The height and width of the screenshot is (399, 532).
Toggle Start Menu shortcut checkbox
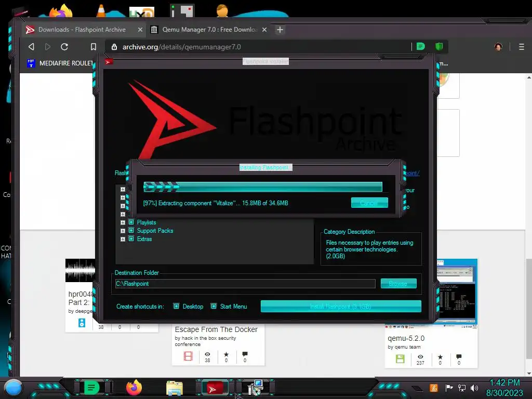coord(214,307)
